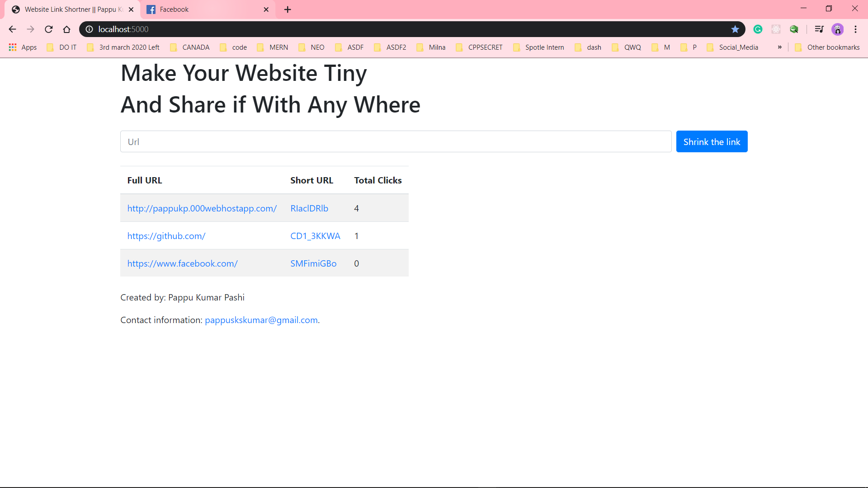Click the browser back arrow
The height and width of the screenshot is (488, 868).
tap(12, 29)
